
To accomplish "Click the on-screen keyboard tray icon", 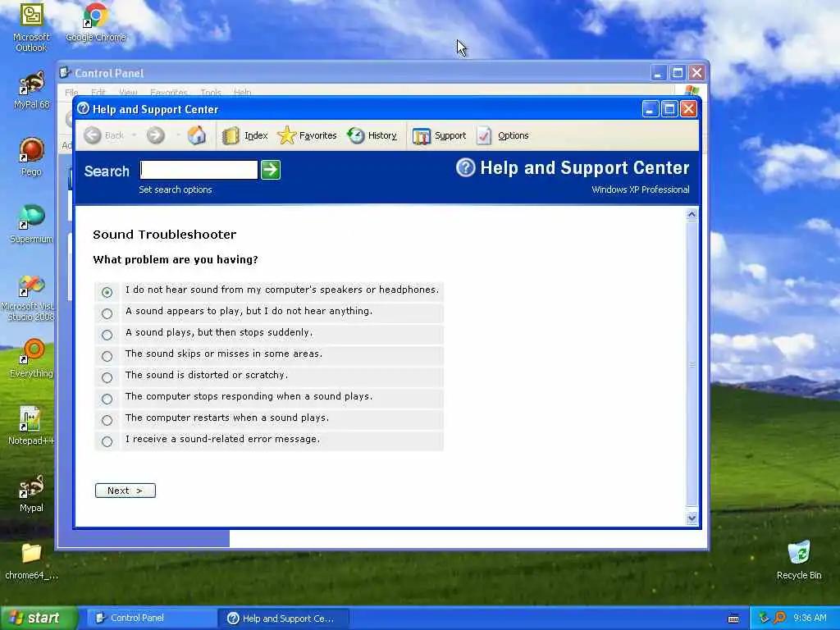I will point(733,619).
